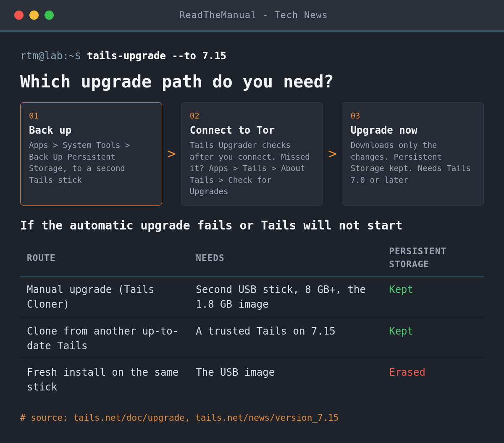Click Kept status in Manual upgrade row
Image resolution: width=504 pixels, height=443 pixels.
coord(401,290)
